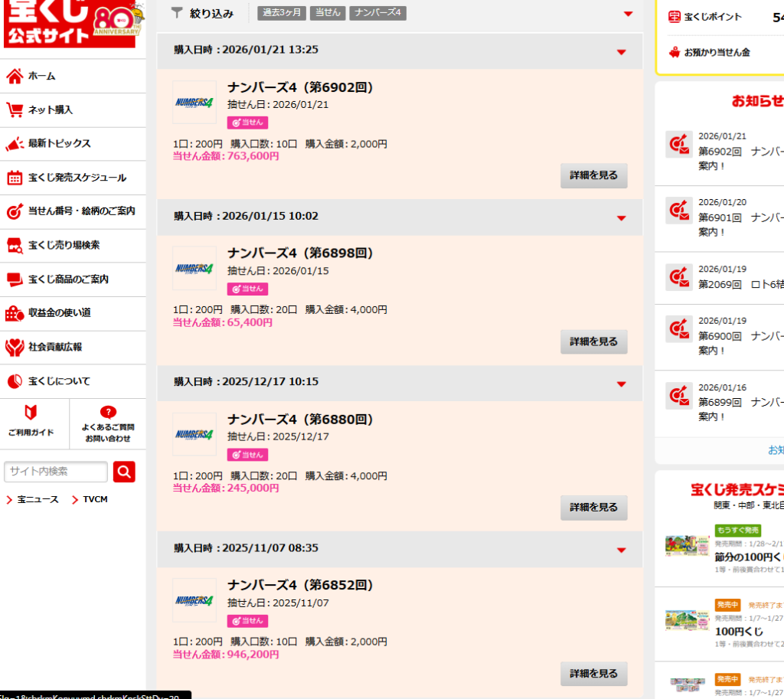Click the red magnifier search button
The height and width of the screenshot is (699, 784).
point(124,472)
